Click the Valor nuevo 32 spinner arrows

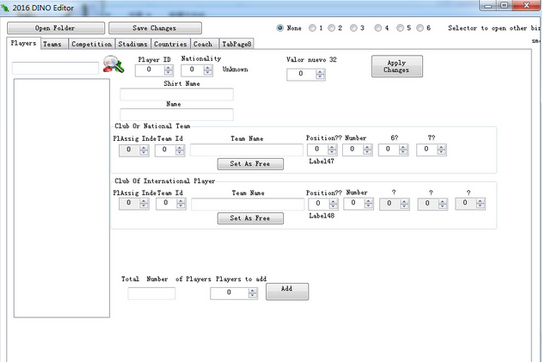320,74
